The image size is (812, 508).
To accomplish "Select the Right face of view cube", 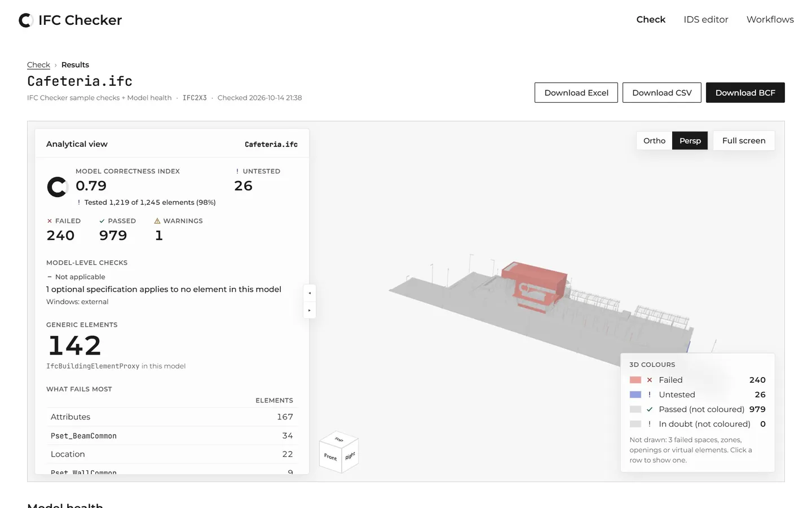I will pos(350,456).
